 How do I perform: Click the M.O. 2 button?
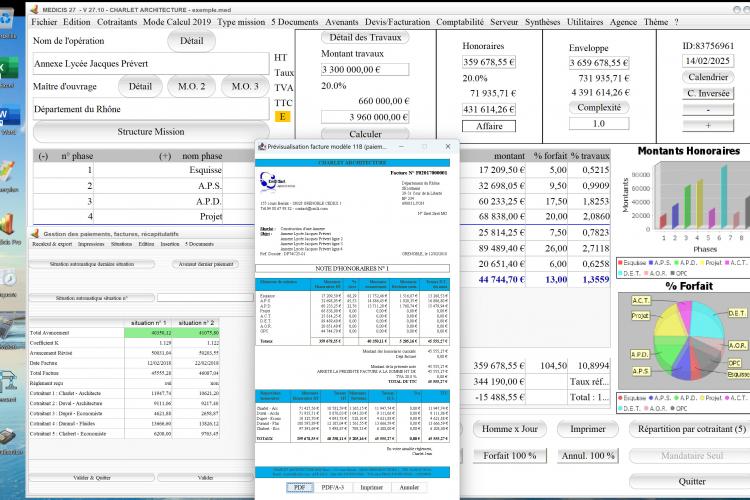[191, 87]
